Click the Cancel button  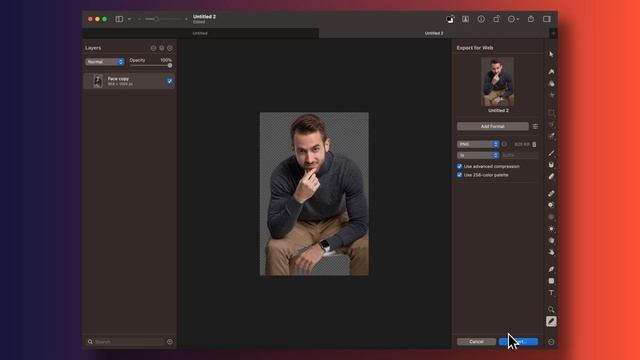click(476, 342)
